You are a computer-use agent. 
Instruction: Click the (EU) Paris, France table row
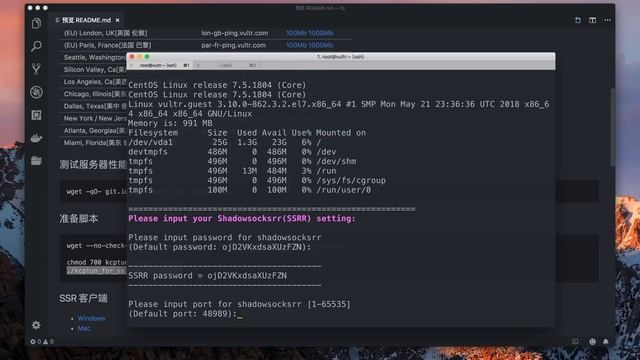click(x=206, y=45)
